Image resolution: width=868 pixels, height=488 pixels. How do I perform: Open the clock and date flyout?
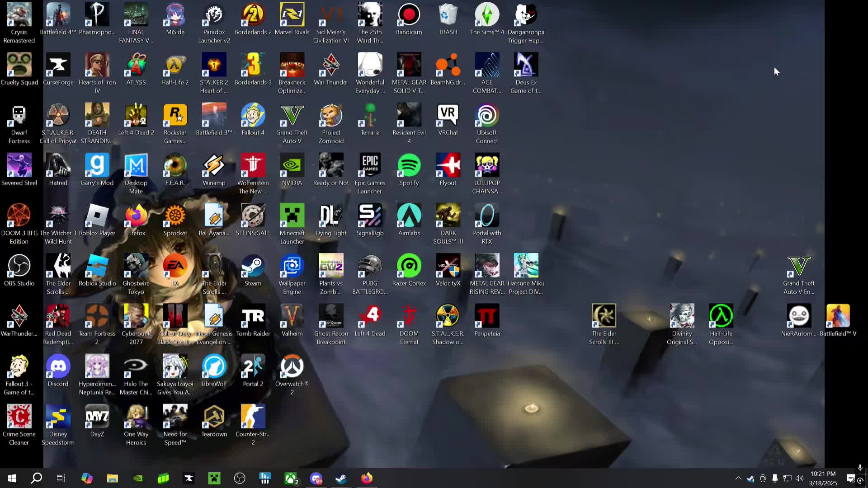[823, 478]
